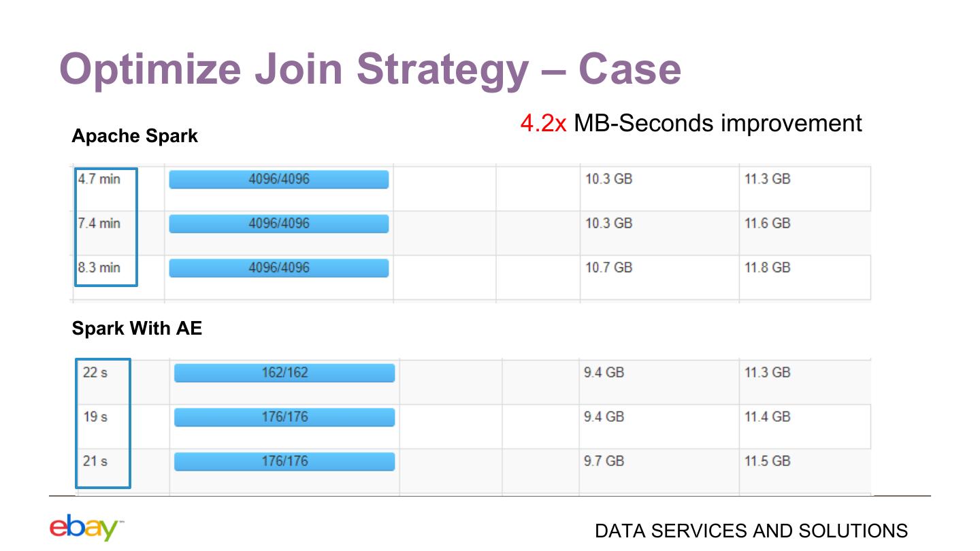This screenshot has height=551, width=980.
Task: Select the 10.7 GB value
Action: [x=608, y=268]
